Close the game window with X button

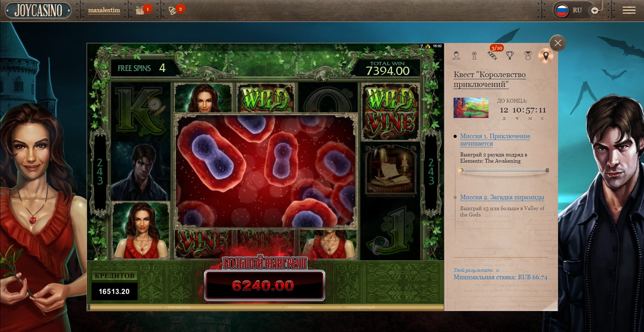click(x=557, y=43)
